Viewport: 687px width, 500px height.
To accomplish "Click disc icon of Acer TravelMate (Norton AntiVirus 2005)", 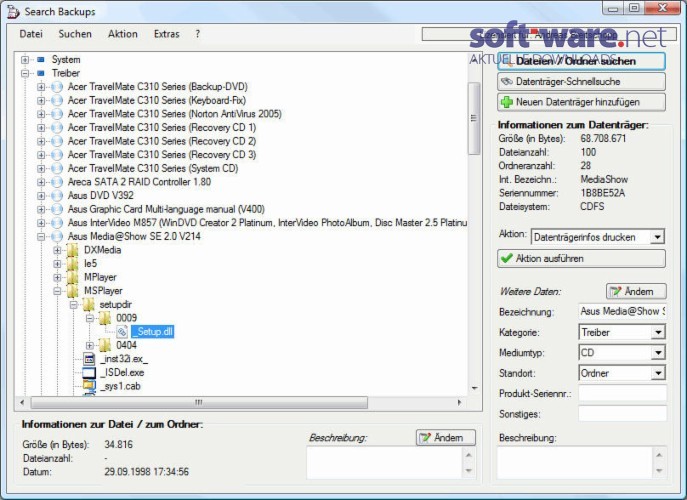I will coord(57,114).
